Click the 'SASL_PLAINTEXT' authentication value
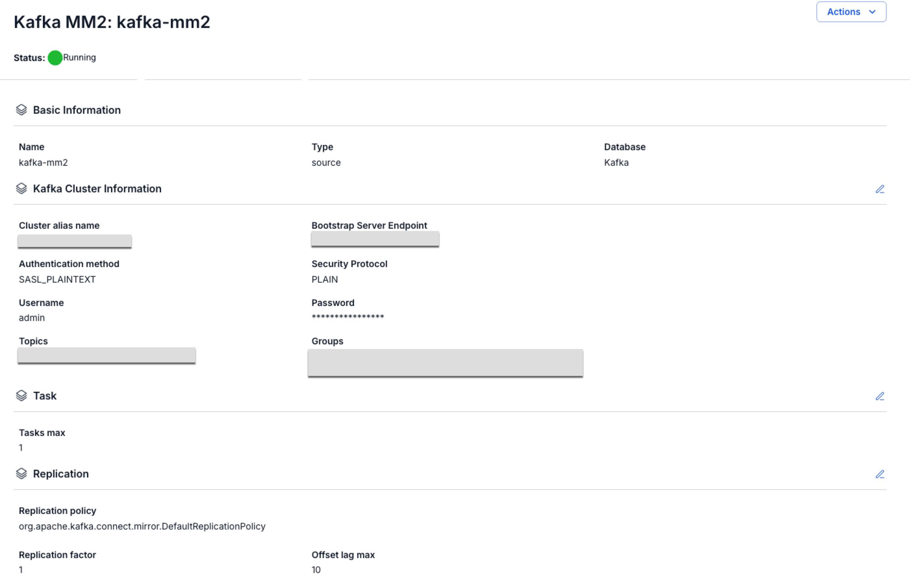The height and width of the screenshot is (588, 910). coord(57,279)
